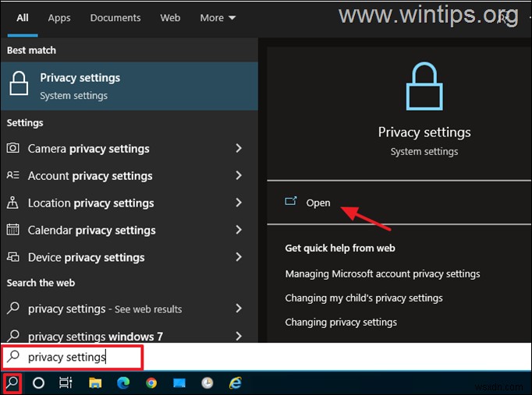Switch to the Web search tab

click(x=170, y=18)
